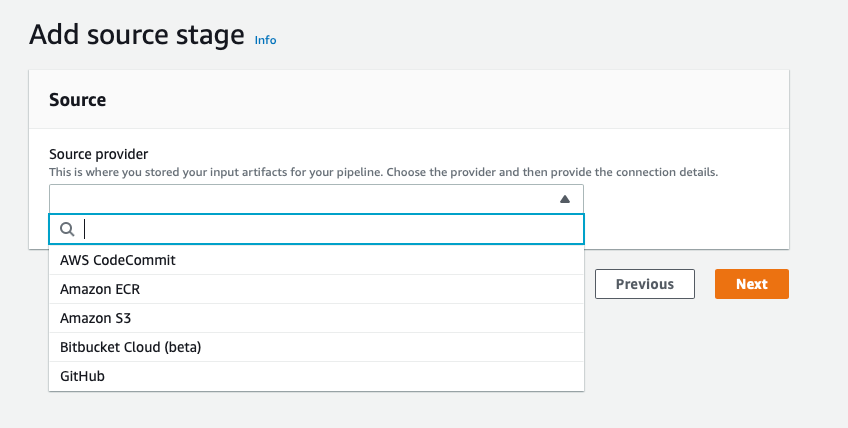Pick the Amazon S3 option
848x428 pixels.
click(x=96, y=318)
